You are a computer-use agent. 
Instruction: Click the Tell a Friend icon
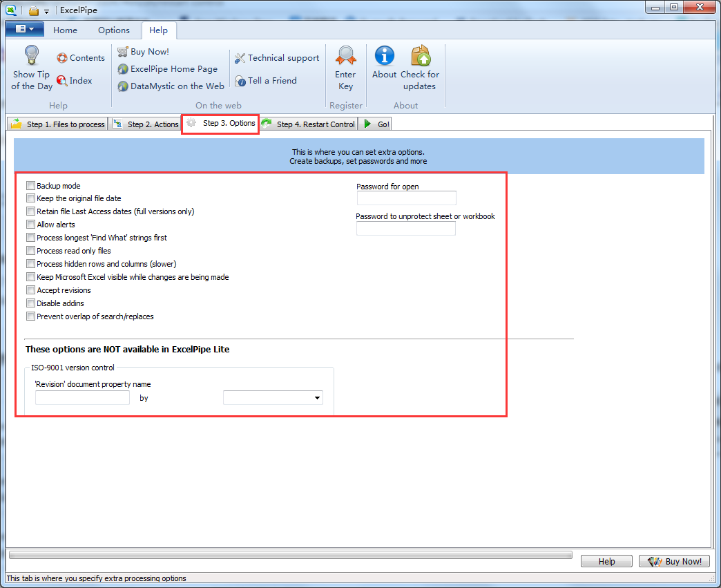[240, 81]
